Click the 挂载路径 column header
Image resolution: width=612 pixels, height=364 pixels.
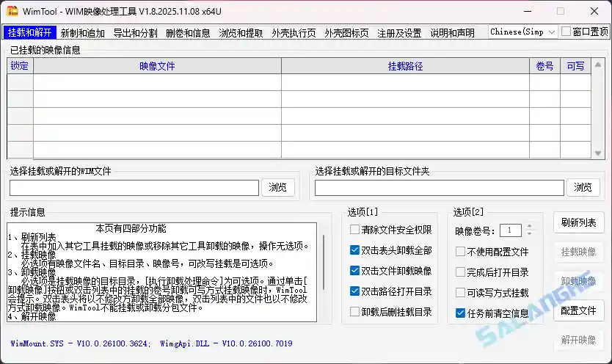click(405, 66)
